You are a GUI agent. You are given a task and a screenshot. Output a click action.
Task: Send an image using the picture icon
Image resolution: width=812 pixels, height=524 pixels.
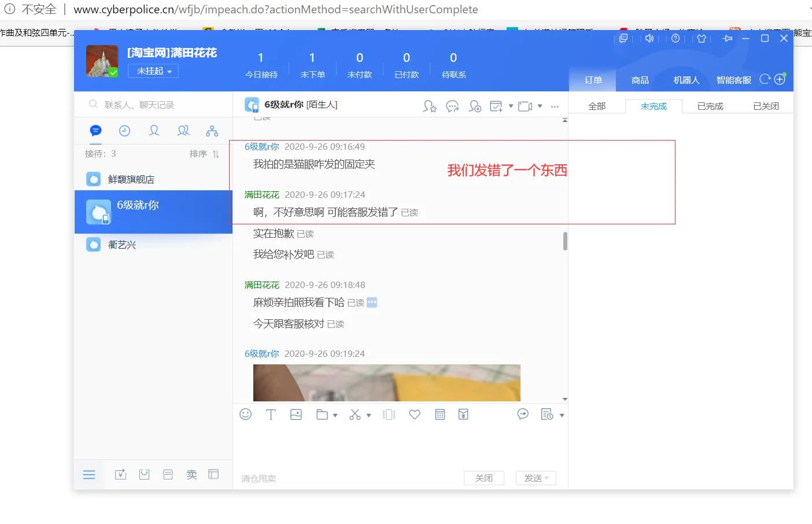point(296,414)
